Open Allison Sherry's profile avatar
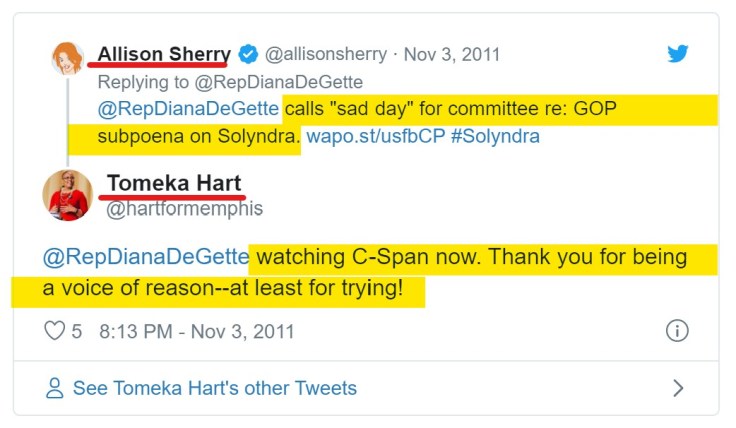This screenshot has width=736, height=428. click(x=67, y=57)
